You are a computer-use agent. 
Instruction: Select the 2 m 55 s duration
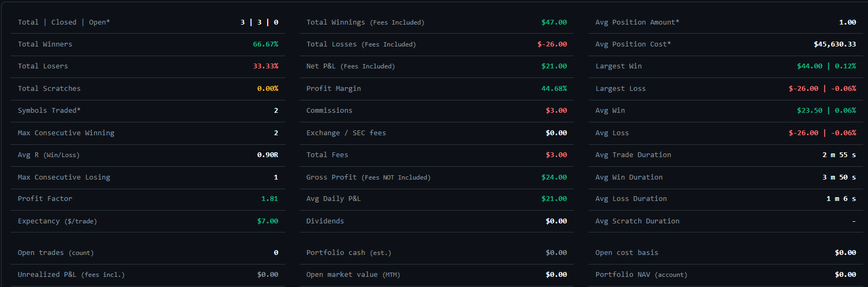pyautogui.click(x=839, y=155)
